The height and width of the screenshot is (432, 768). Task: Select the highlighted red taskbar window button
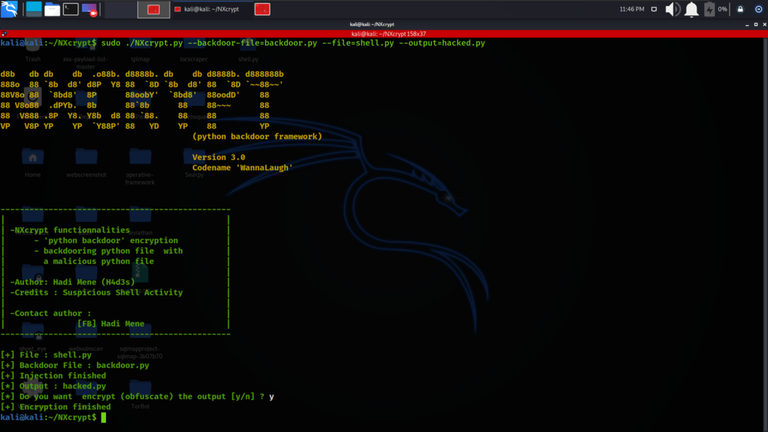pyautogui.click(x=154, y=9)
